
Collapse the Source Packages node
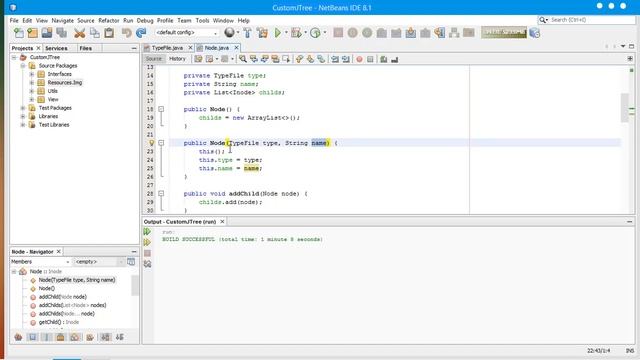pyautogui.click(x=23, y=66)
